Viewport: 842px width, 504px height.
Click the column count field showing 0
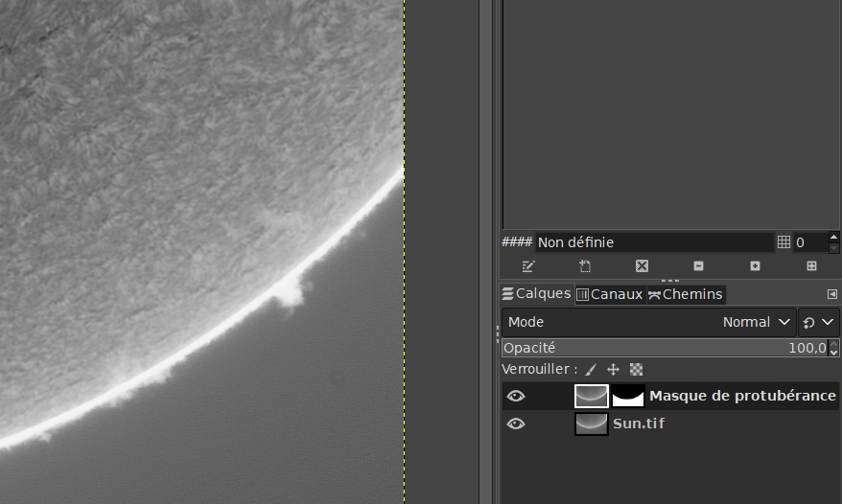[x=811, y=242]
